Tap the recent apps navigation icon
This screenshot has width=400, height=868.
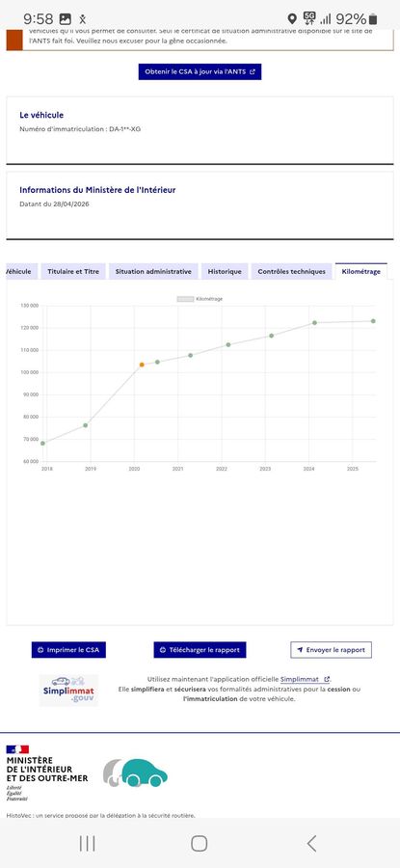87,844
